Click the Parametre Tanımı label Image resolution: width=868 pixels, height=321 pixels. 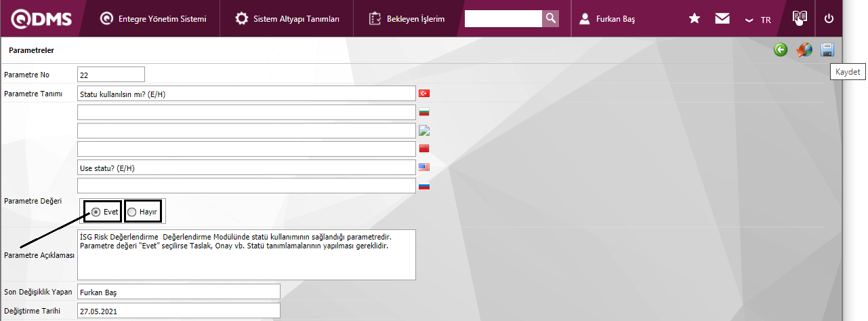point(33,93)
